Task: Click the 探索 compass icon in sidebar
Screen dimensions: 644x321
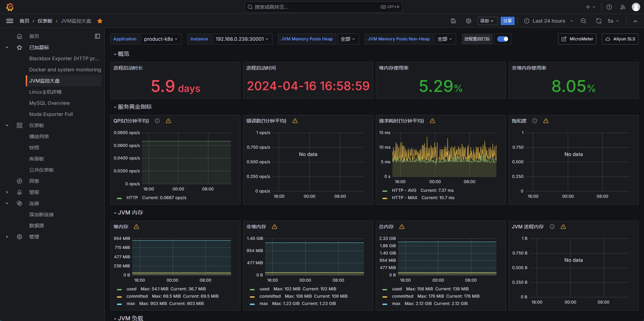Action: (19, 181)
